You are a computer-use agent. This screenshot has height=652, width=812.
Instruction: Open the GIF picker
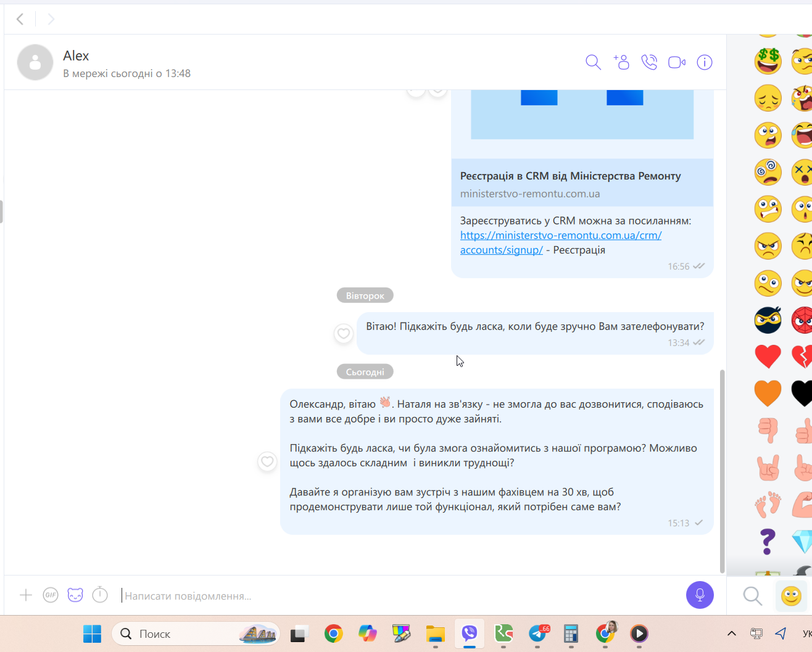[x=51, y=595]
